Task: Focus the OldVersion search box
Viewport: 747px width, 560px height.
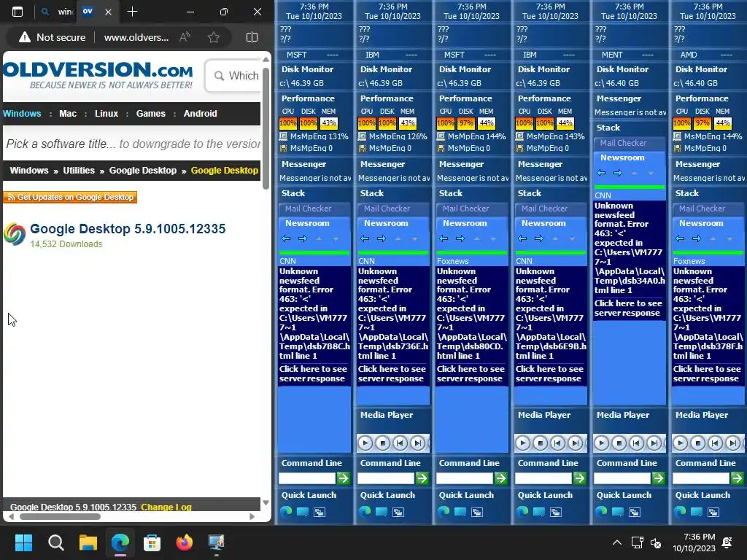Action: 234,76
